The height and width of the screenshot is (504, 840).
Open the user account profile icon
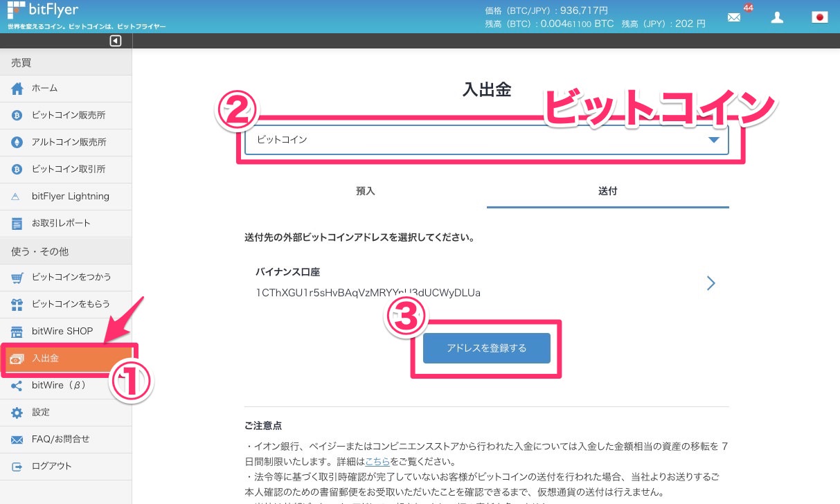[777, 18]
